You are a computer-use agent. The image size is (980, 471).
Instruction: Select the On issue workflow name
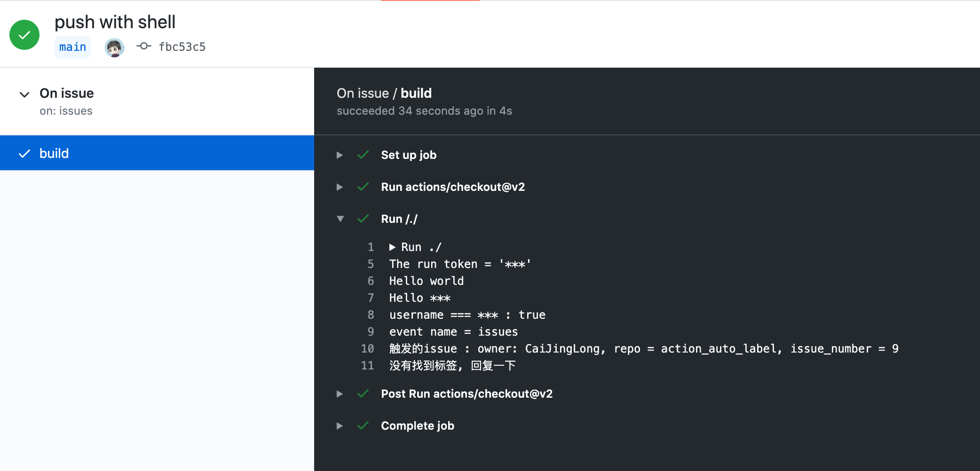pos(67,93)
